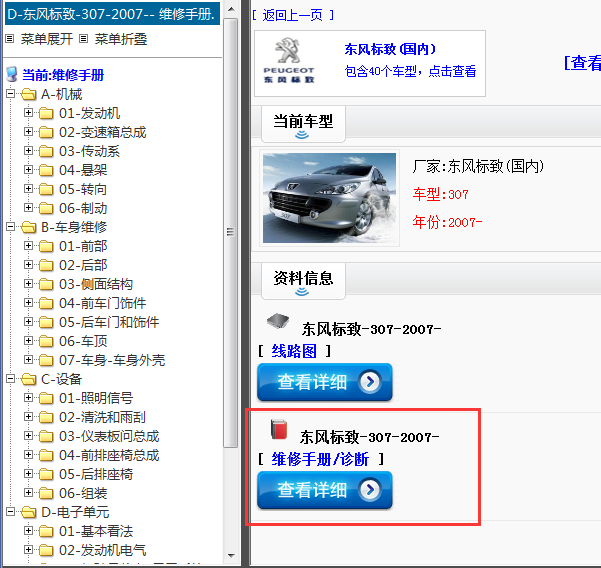Click the 03-传动系 folder icon

pos(46,151)
